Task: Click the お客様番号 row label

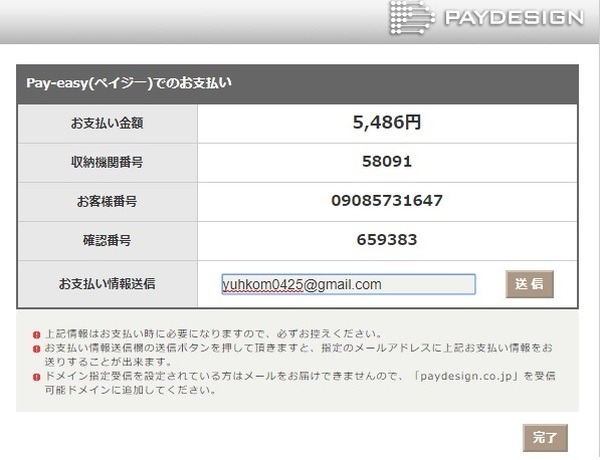Action: point(107,201)
